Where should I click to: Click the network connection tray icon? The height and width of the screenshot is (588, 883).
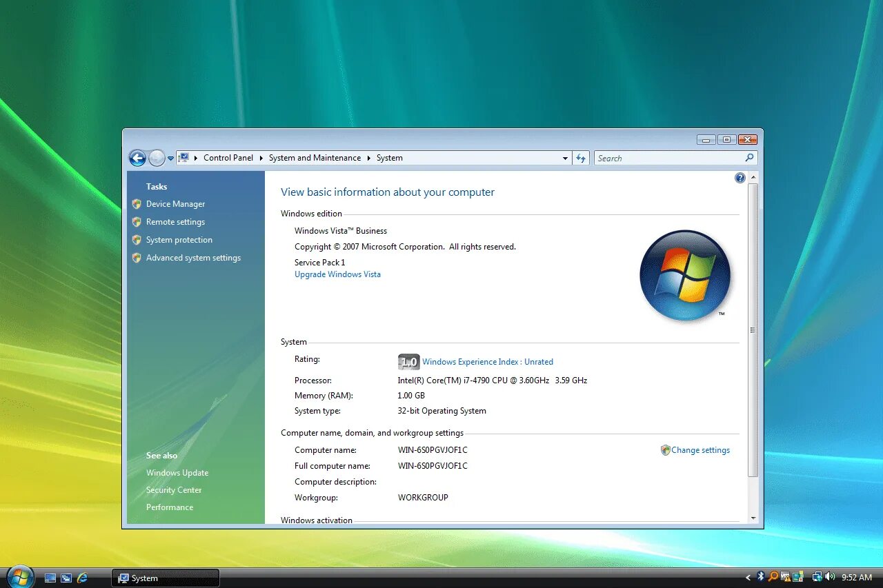point(817,577)
